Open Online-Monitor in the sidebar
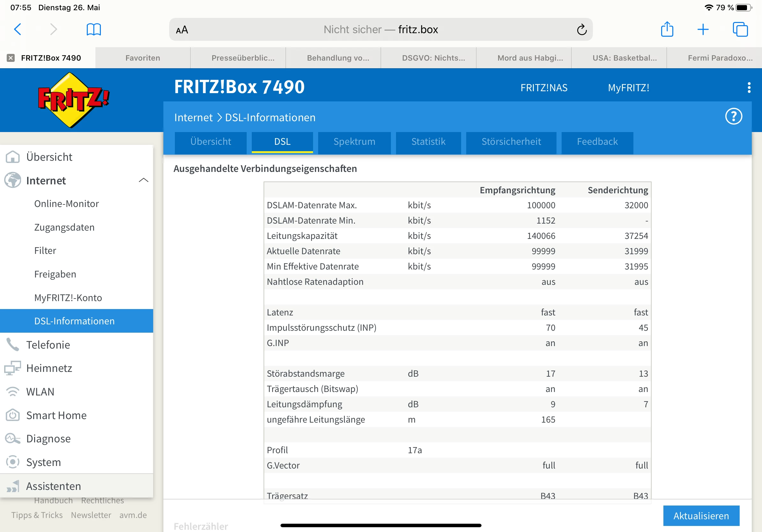 [x=66, y=203]
